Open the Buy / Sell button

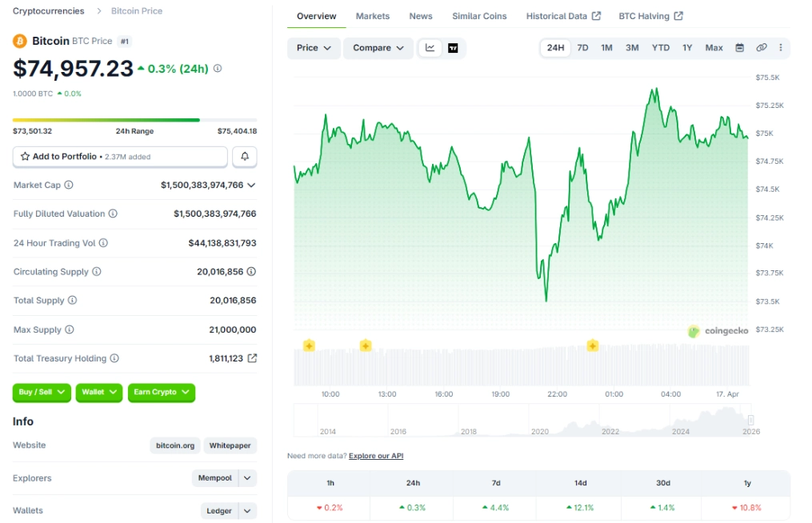click(x=41, y=393)
